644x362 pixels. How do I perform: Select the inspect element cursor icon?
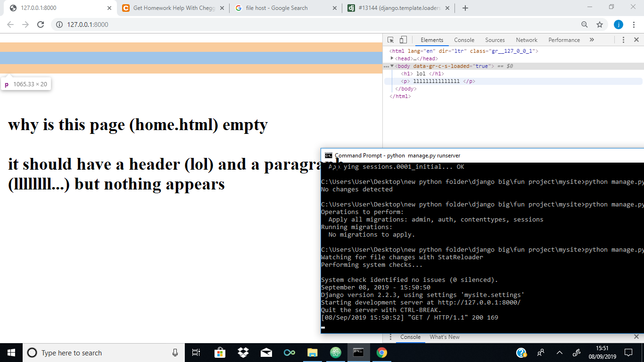point(390,40)
